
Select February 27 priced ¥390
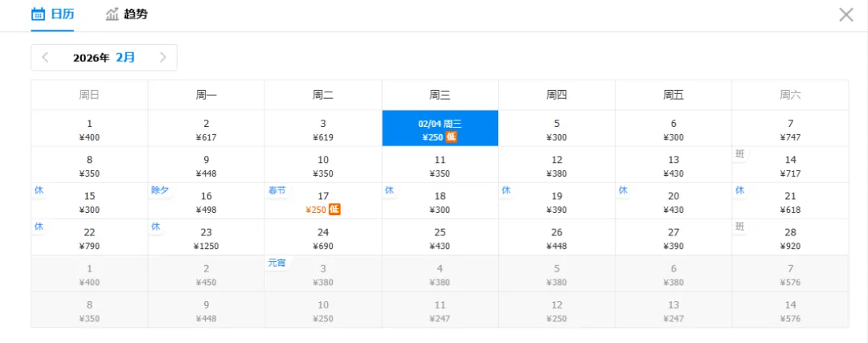(674, 237)
